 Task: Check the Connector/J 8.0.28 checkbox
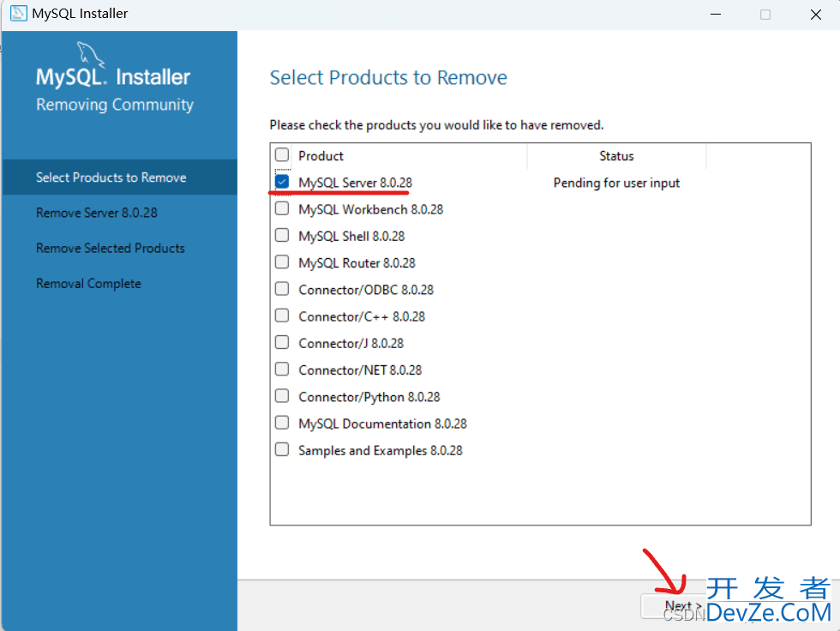point(282,342)
